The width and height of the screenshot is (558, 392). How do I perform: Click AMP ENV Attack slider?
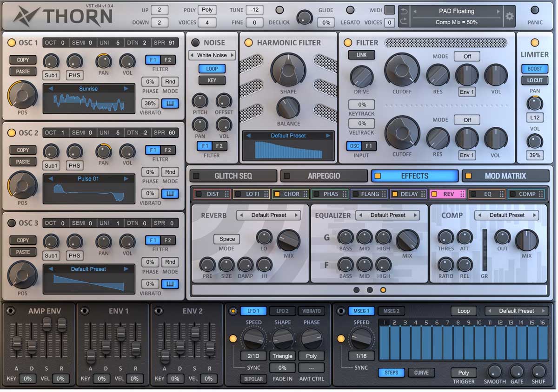coord(17,343)
